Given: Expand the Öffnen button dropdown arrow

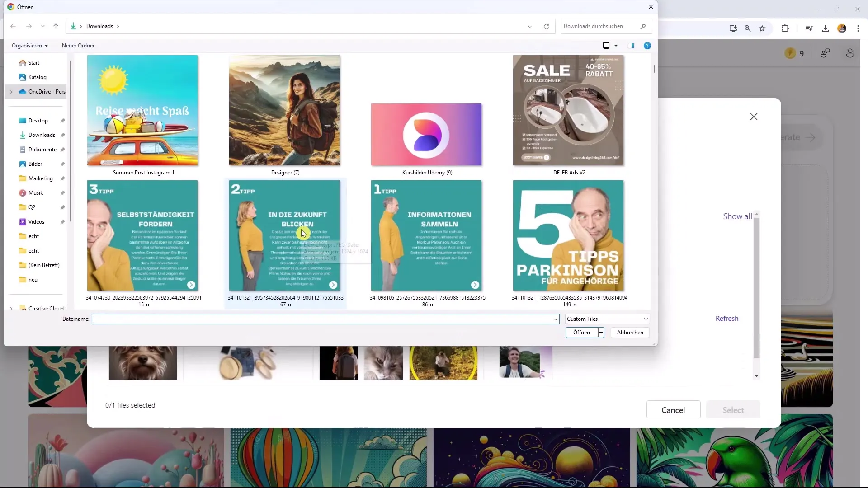Looking at the screenshot, I should click(x=600, y=333).
